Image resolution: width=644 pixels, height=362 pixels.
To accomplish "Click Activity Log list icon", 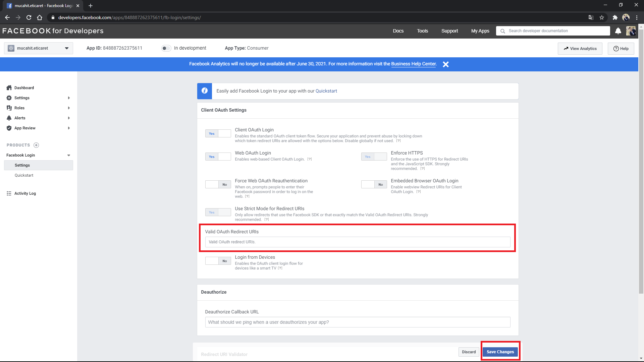I will (x=9, y=193).
